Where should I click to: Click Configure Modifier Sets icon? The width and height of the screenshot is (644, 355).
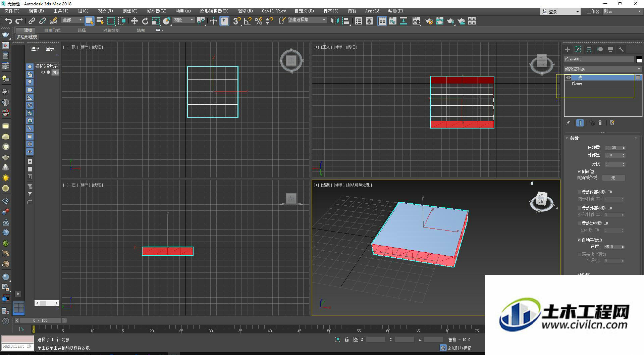click(x=612, y=123)
